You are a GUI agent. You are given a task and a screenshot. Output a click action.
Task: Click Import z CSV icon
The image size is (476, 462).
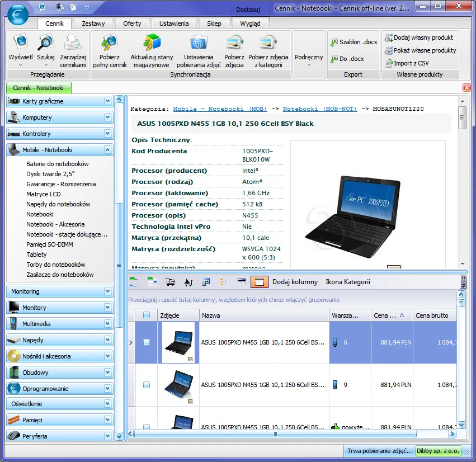click(389, 63)
